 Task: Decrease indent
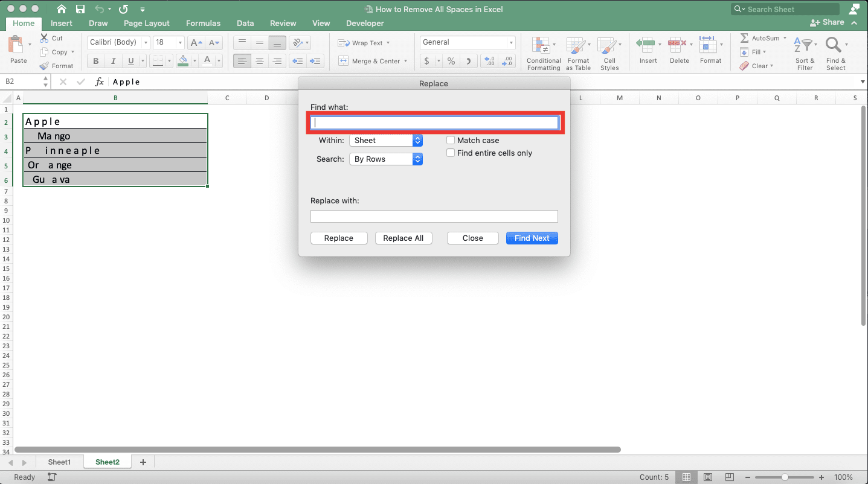point(297,61)
